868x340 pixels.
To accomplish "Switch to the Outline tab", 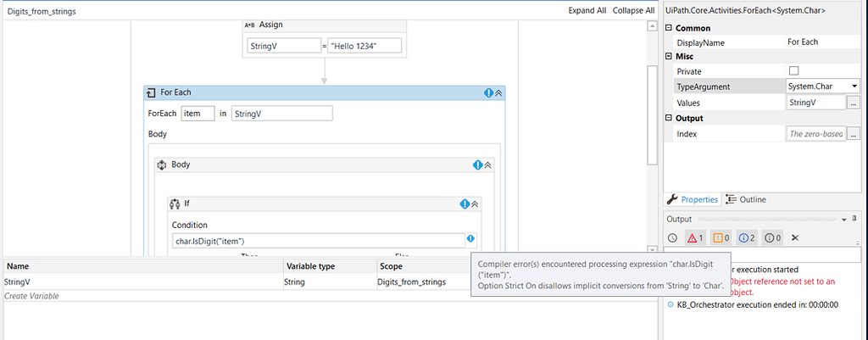I will [x=746, y=199].
